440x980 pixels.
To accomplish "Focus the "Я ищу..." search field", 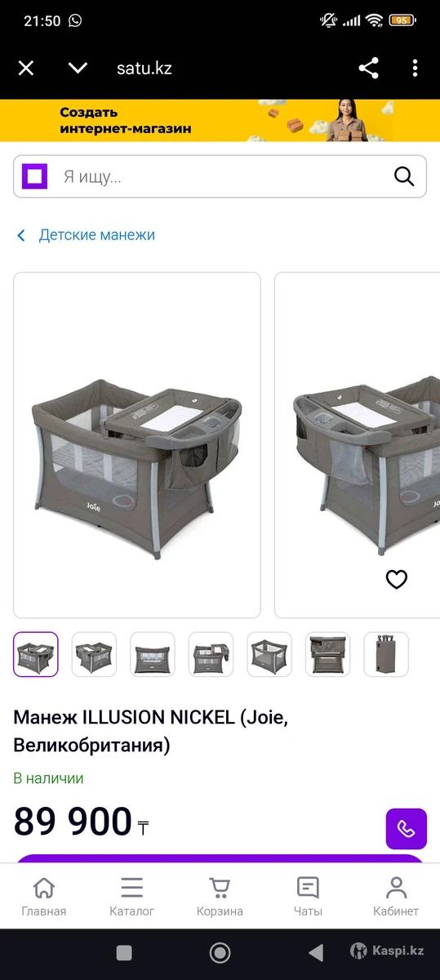I will [x=220, y=176].
